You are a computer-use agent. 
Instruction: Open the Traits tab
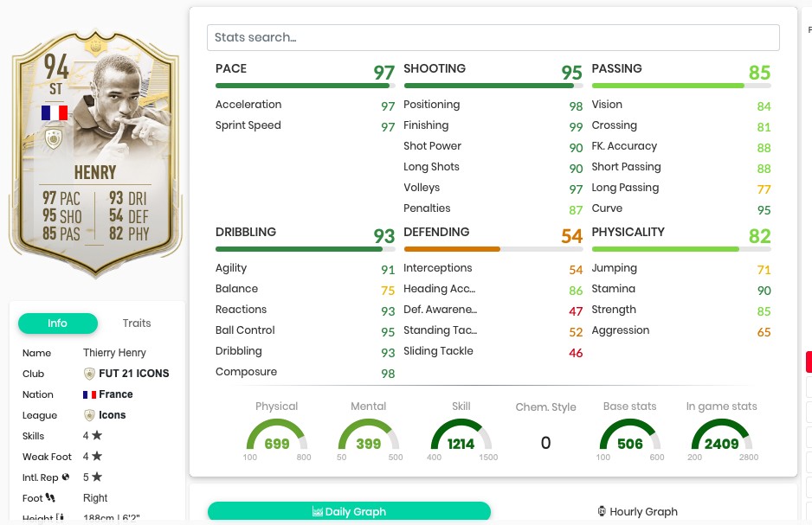click(x=137, y=323)
